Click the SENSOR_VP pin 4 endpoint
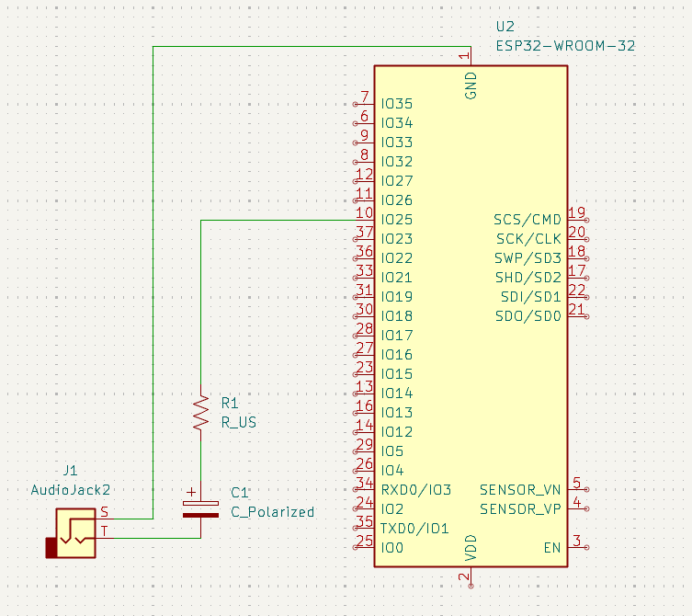Viewport: 692px width, 616px height. [x=585, y=509]
